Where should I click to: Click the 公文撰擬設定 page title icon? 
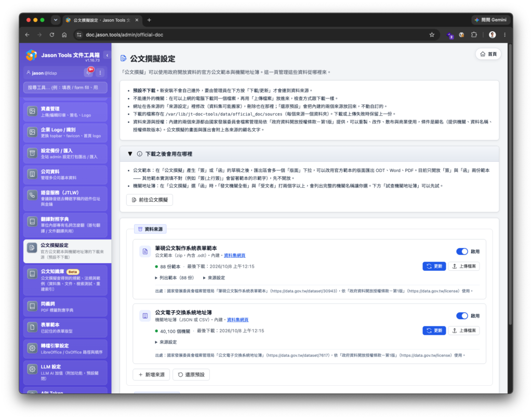(x=124, y=58)
